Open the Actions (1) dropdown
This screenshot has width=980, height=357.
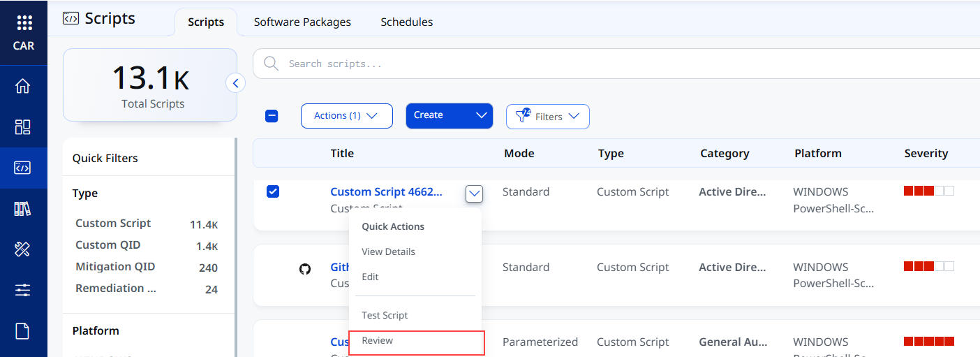(347, 116)
